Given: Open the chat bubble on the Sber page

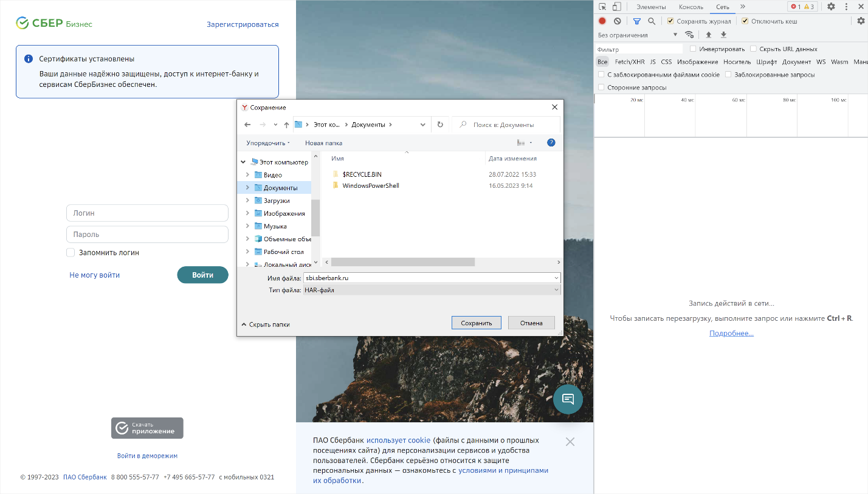Looking at the screenshot, I should [x=568, y=399].
